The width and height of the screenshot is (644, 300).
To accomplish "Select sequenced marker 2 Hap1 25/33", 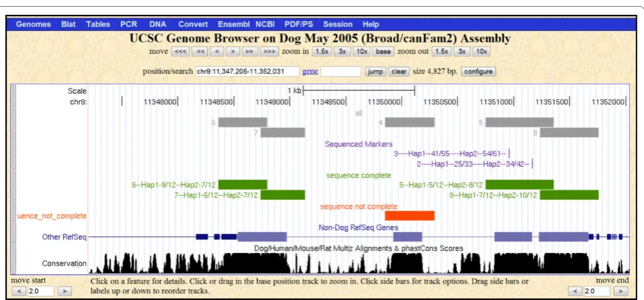I will point(475,164).
